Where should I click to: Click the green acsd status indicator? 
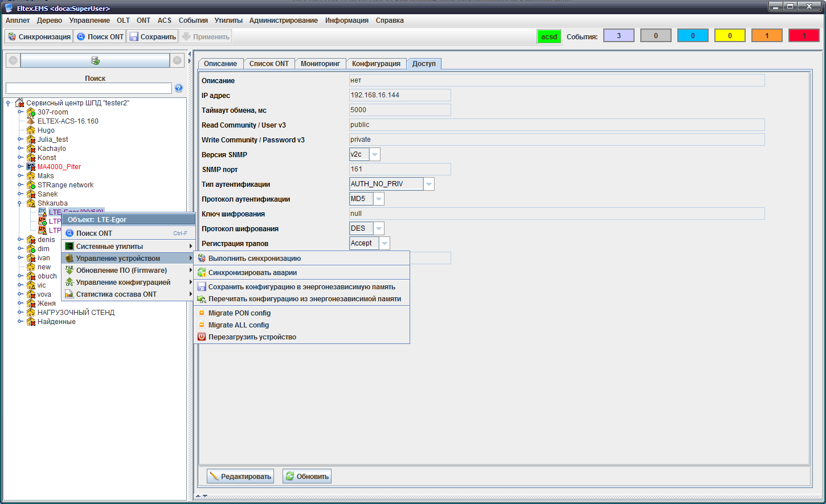coord(549,36)
